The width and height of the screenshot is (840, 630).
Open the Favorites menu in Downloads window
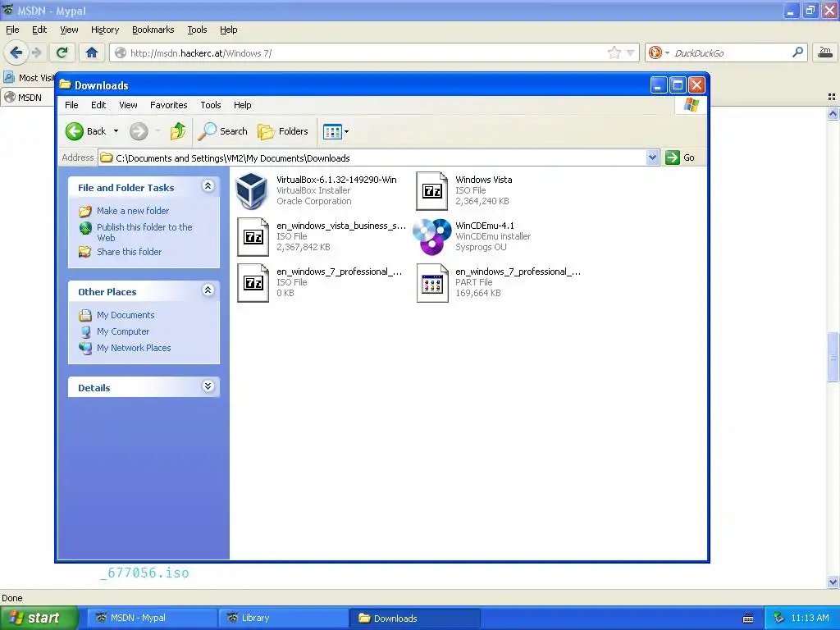tap(169, 105)
